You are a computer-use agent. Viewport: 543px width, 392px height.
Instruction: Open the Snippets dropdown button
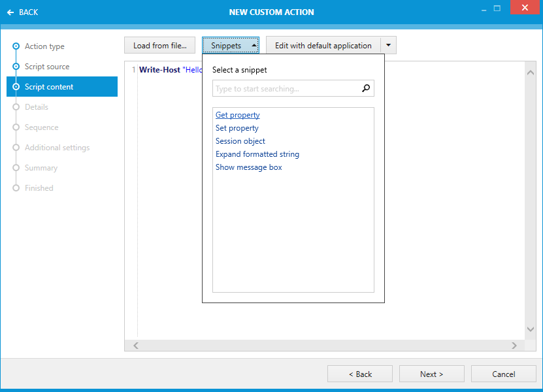[231, 46]
